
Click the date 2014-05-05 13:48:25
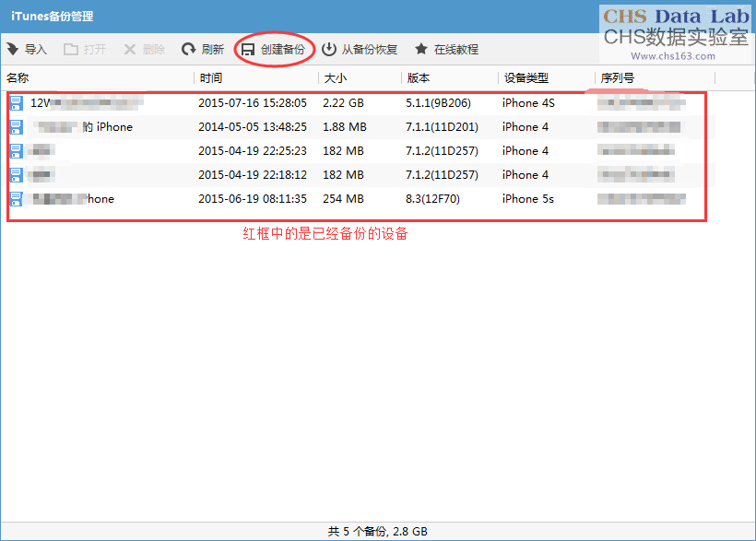pyautogui.click(x=253, y=127)
